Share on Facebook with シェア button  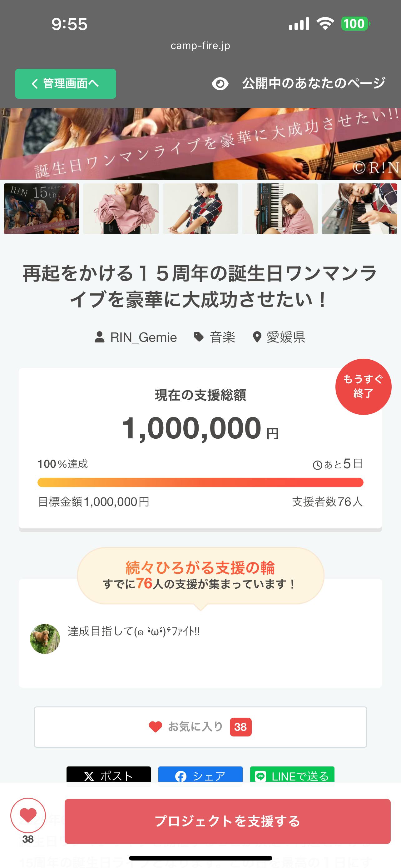[x=200, y=776]
